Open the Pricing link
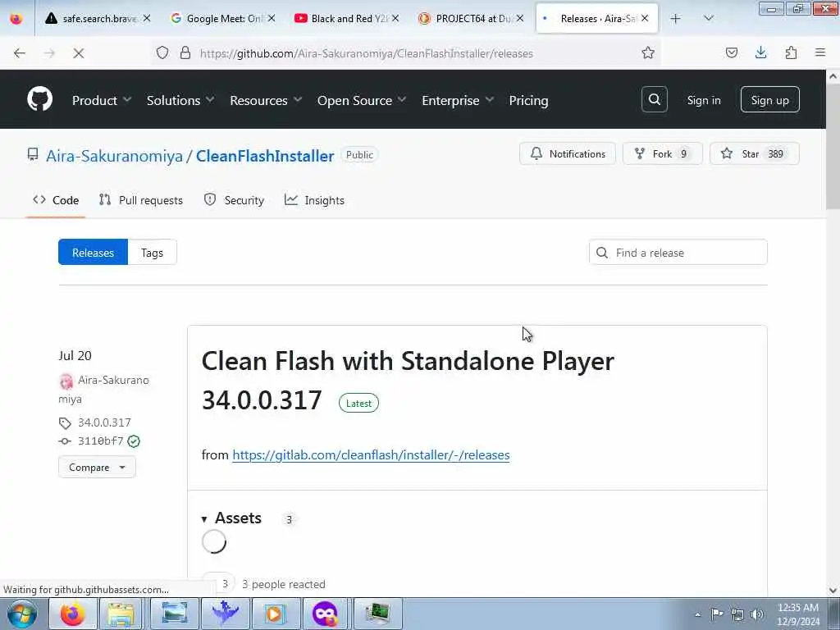 click(528, 100)
